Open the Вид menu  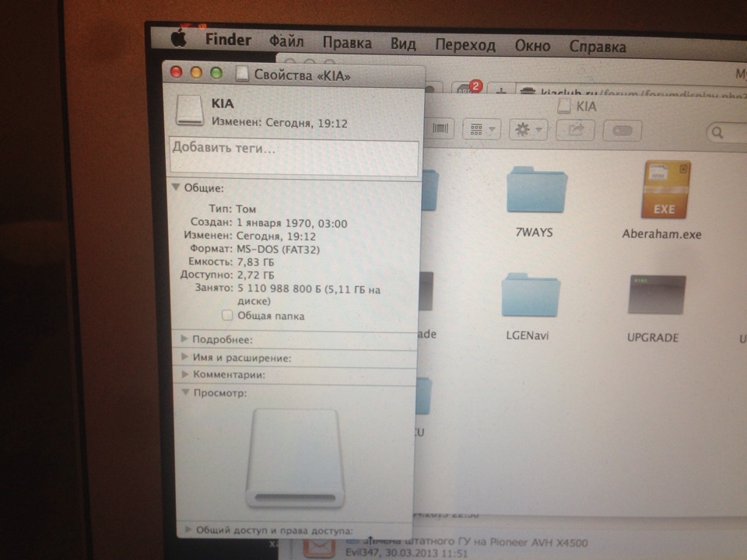tap(403, 44)
